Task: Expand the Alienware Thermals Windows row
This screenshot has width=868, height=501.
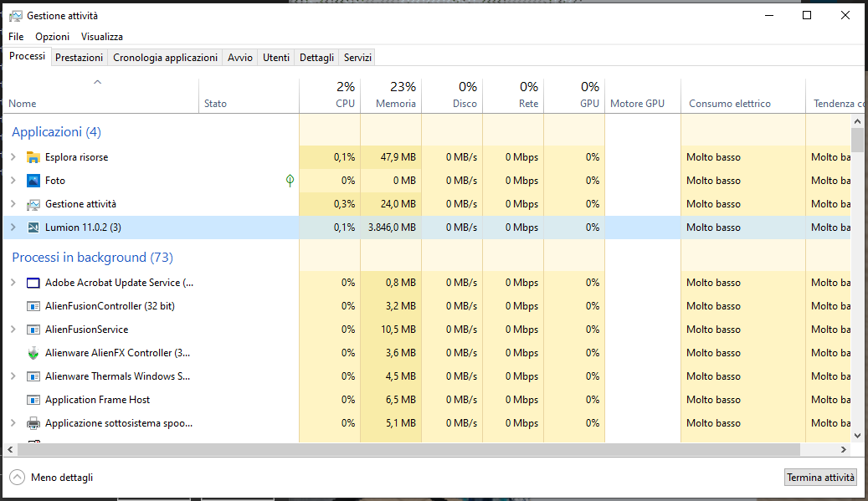Action: click(x=13, y=376)
